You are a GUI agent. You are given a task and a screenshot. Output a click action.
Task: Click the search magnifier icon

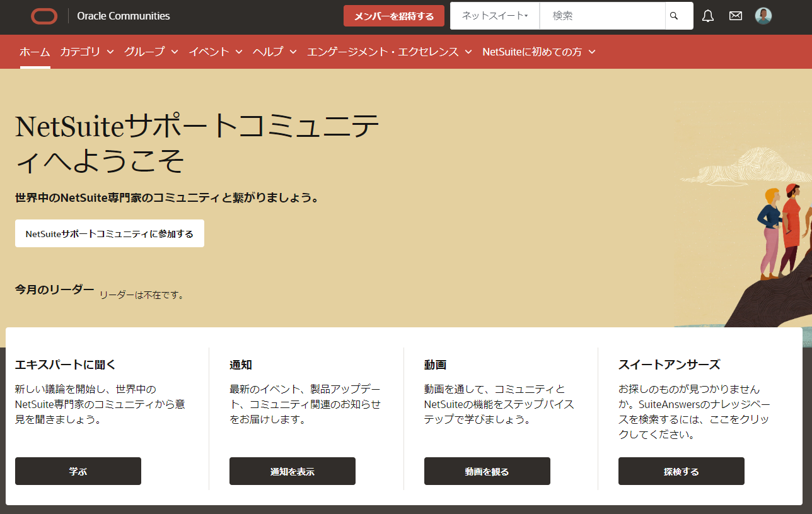pyautogui.click(x=674, y=16)
